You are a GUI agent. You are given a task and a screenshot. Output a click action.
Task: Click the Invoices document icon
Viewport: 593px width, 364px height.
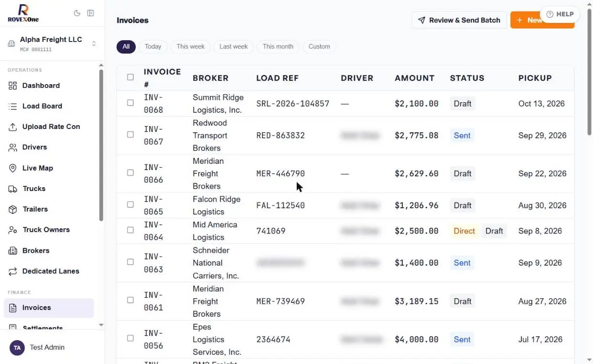pos(13,308)
